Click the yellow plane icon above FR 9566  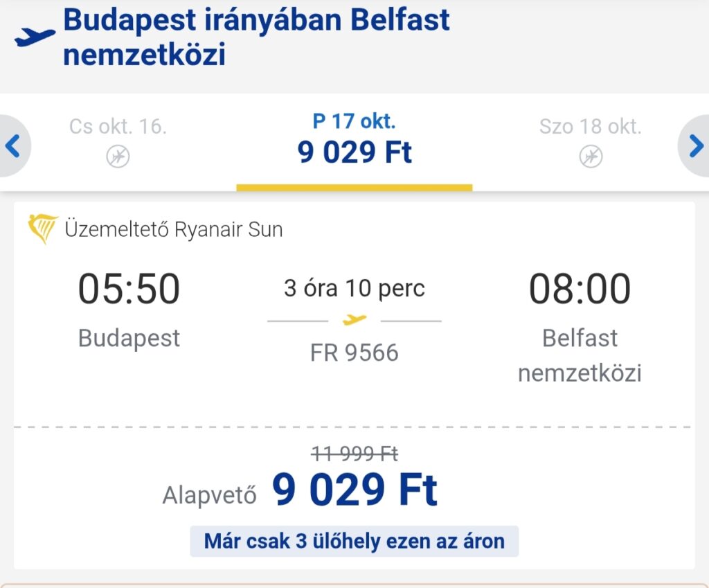pyautogui.click(x=354, y=320)
